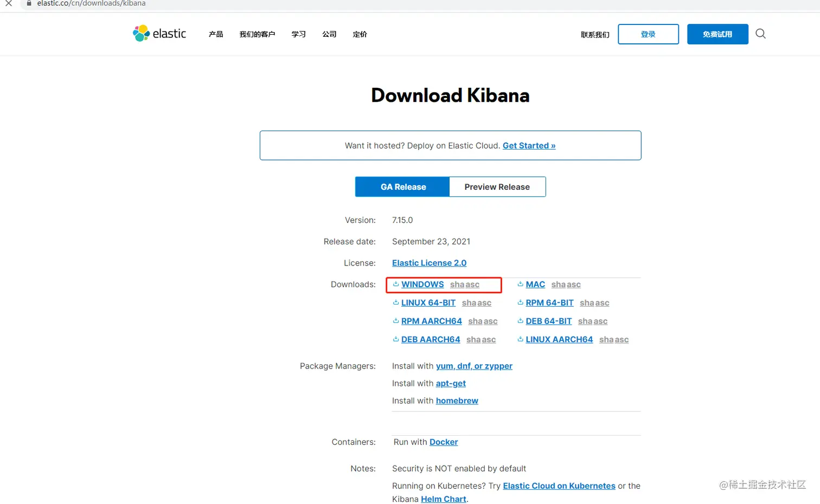Open the 学习 menu
The image size is (820, 504).
tap(299, 34)
